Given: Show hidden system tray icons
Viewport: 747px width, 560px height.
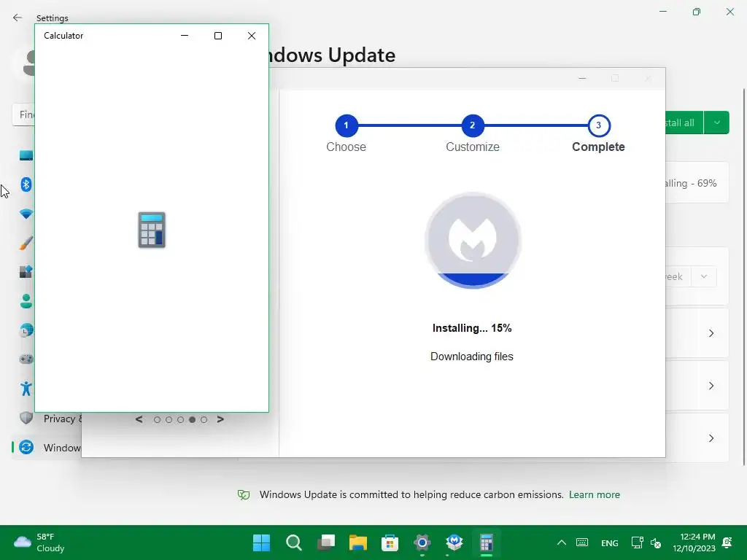Looking at the screenshot, I should [562, 542].
